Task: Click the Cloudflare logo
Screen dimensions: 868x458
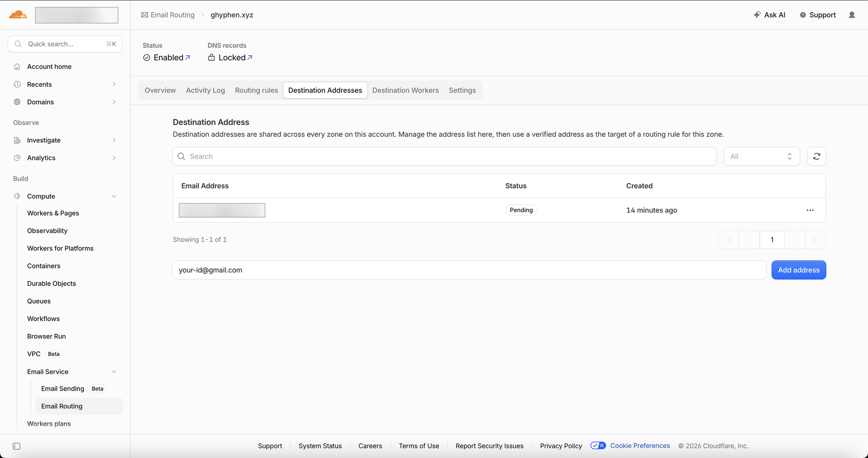Action: 18,15
